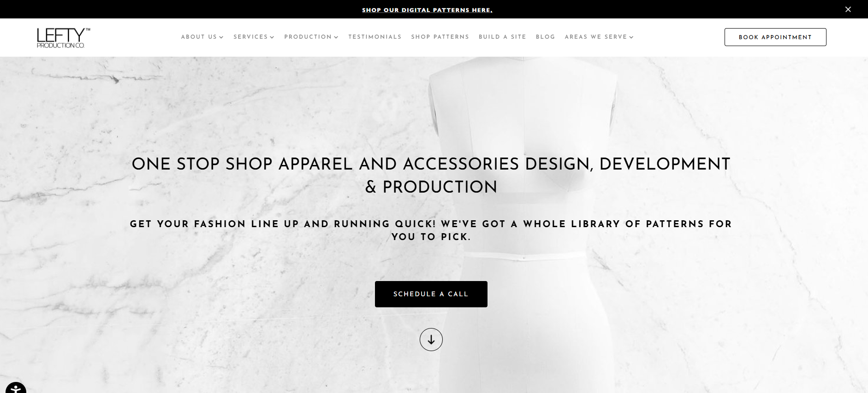This screenshot has width=868, height=393.
Task: Open the About Us menu label
Action: (199, 37)
